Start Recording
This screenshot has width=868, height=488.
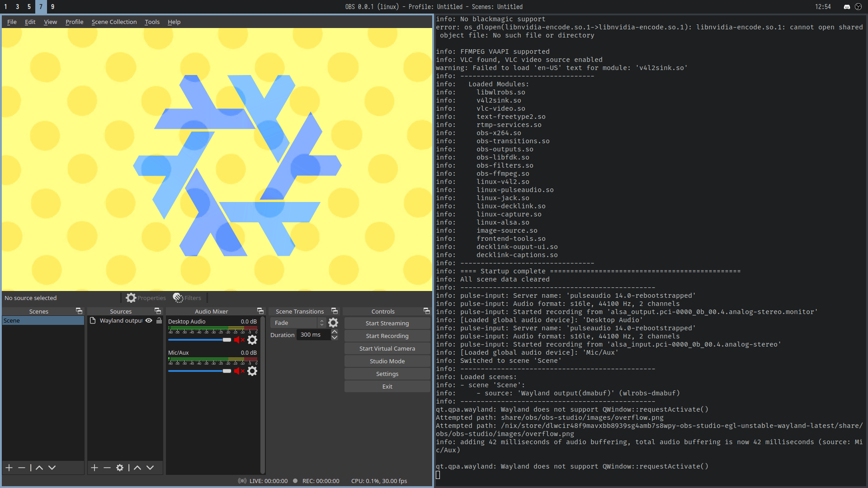(x=387, y=336)
